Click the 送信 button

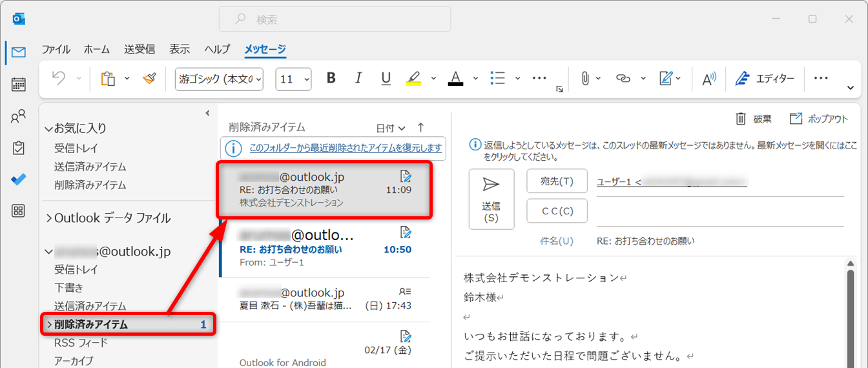491,199
